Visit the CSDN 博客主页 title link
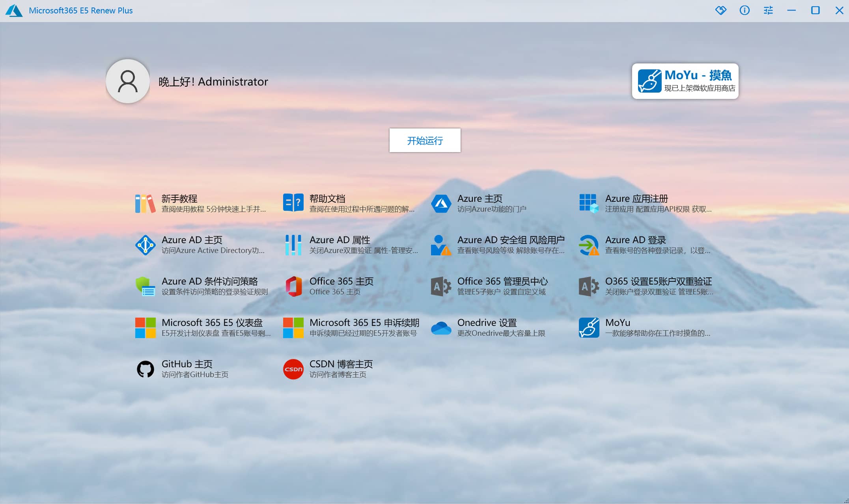849x504 pixels. click(x=341, y=364)
